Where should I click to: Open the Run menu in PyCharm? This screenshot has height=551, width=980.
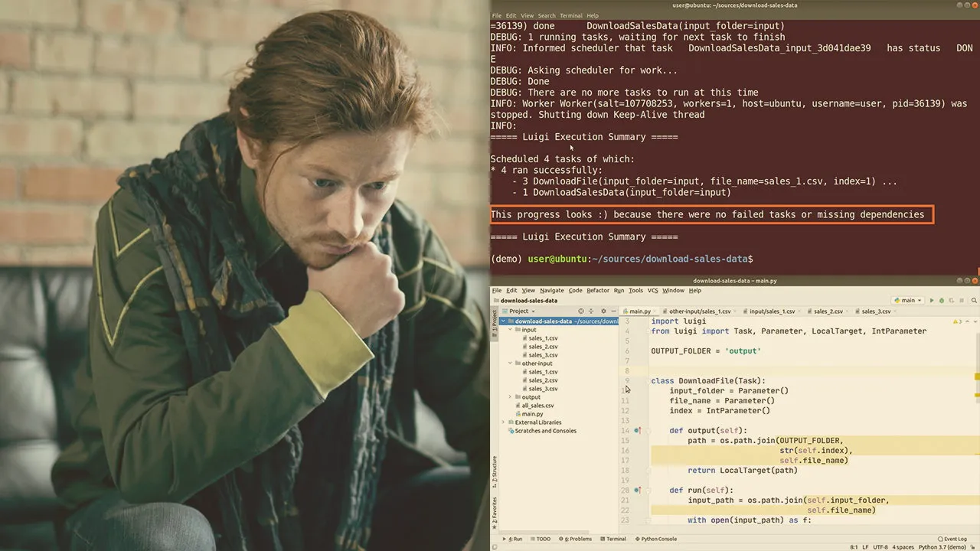tap(619, 291)
